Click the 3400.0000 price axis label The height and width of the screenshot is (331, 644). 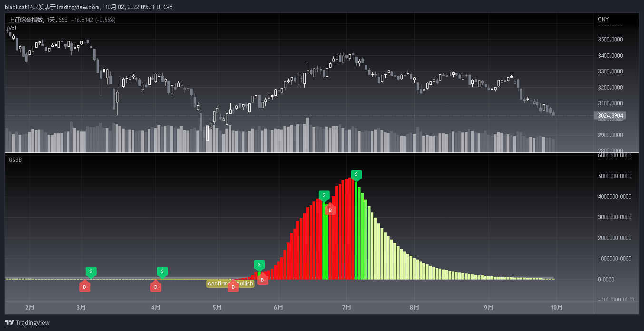click(610, 56)
